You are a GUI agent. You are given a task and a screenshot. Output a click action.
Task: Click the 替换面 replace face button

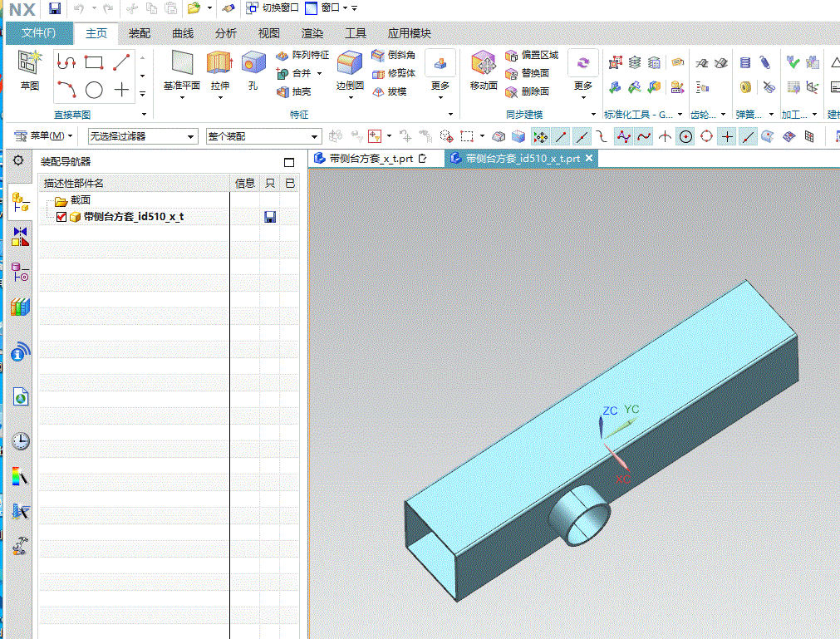(527, 73)
